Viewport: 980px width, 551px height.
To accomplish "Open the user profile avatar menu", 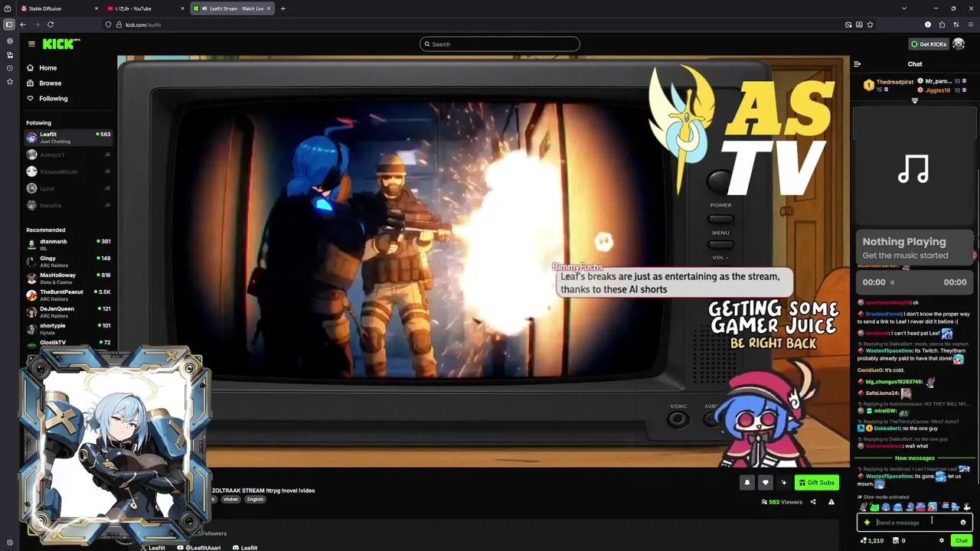I will [959, 44].
